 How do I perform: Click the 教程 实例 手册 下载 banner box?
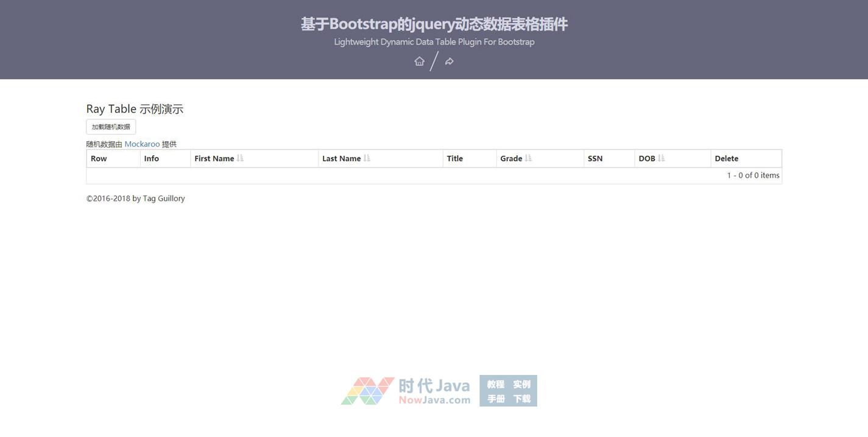pyautogui.click(x=508, y=391)
